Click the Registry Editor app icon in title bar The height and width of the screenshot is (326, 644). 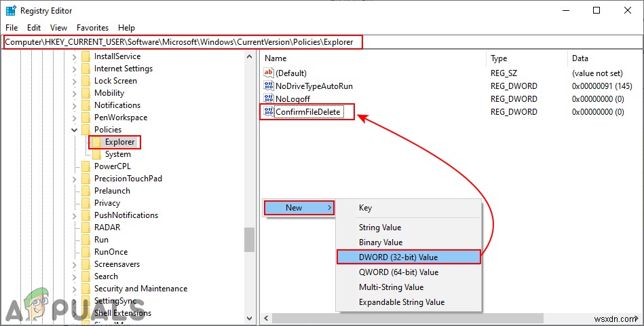[11, 11]
